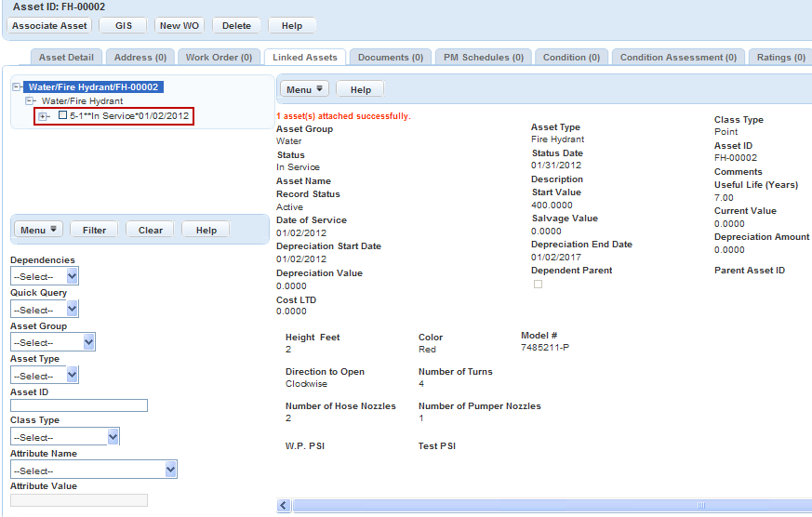Collapse the Water/Fire Hydrant tree branch
The image size is (812, 517).
tap(31, 100)
